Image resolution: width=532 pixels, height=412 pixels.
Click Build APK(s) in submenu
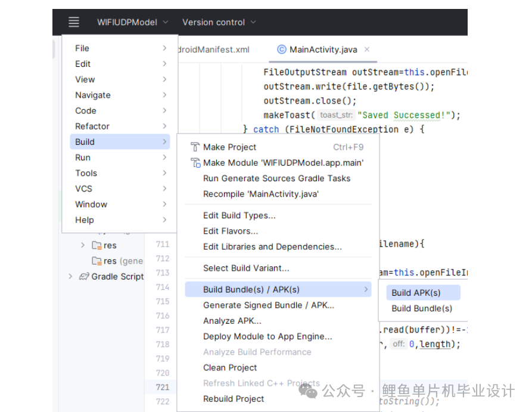pyautogui.click(x=423, y=293)
